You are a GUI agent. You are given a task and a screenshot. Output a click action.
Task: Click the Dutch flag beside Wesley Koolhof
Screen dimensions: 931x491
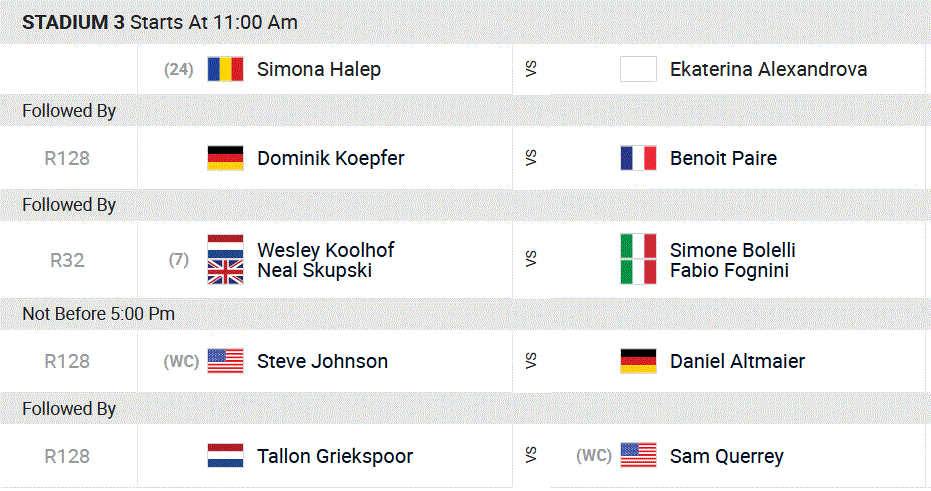225,247
